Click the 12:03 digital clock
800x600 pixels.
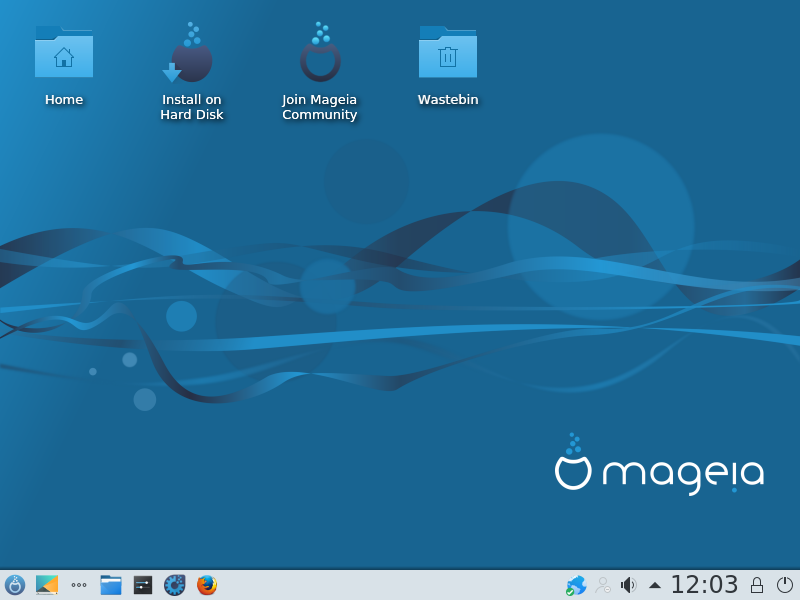coord(704,585)
